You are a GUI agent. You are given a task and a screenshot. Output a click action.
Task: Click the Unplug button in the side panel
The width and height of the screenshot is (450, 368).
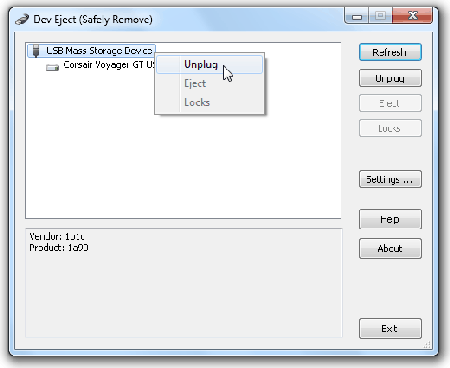pos(390,78)
